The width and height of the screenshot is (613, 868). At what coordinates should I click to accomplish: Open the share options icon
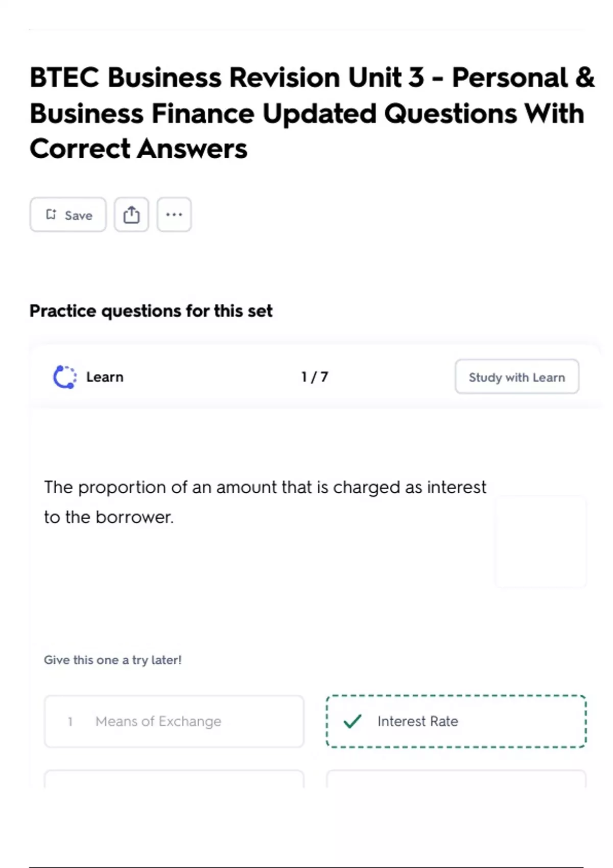pos(131,215)
